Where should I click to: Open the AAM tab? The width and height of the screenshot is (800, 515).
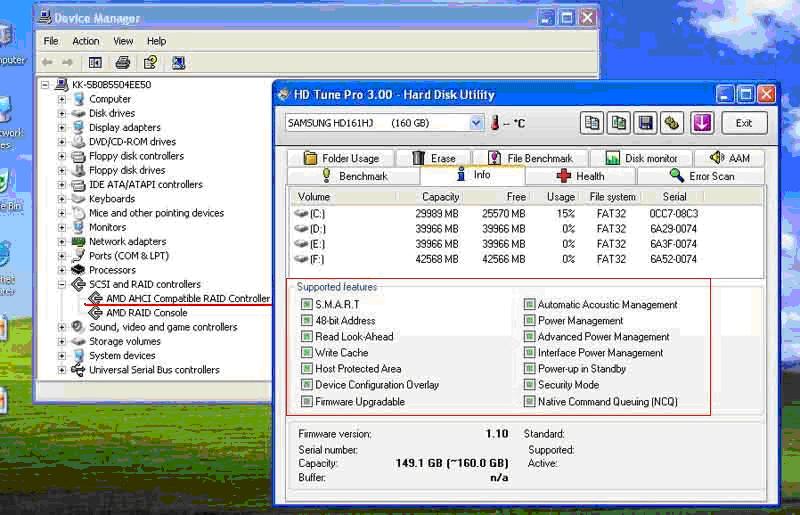tap(730, 158)
